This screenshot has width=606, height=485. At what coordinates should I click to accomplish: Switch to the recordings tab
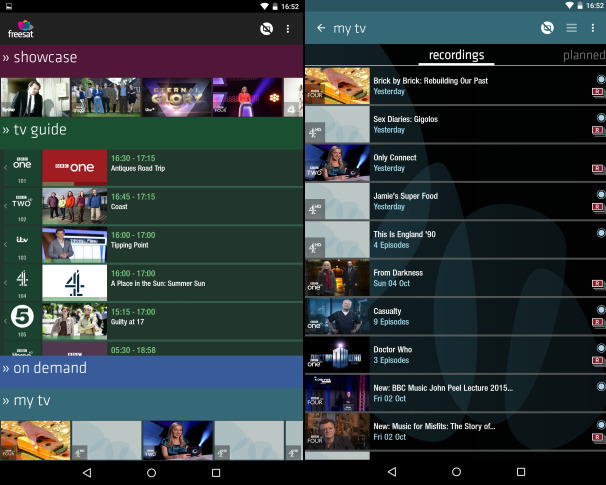tap(456, 55)
